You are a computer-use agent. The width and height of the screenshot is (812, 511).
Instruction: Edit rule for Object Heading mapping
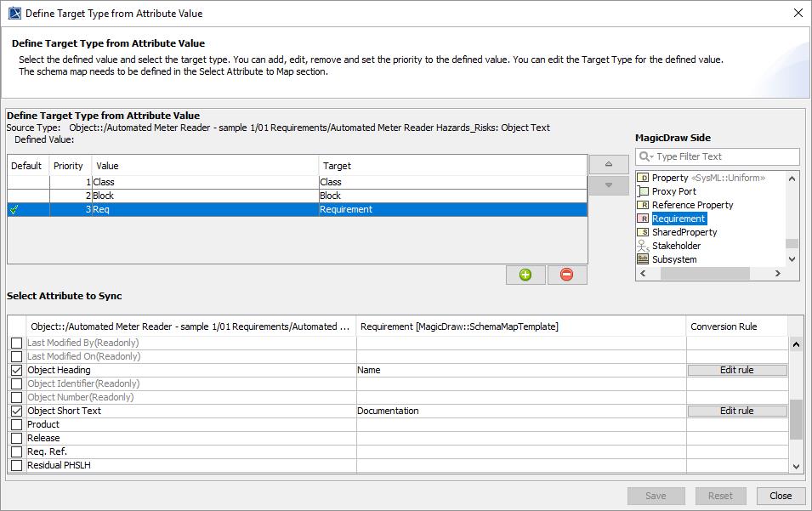736,370
